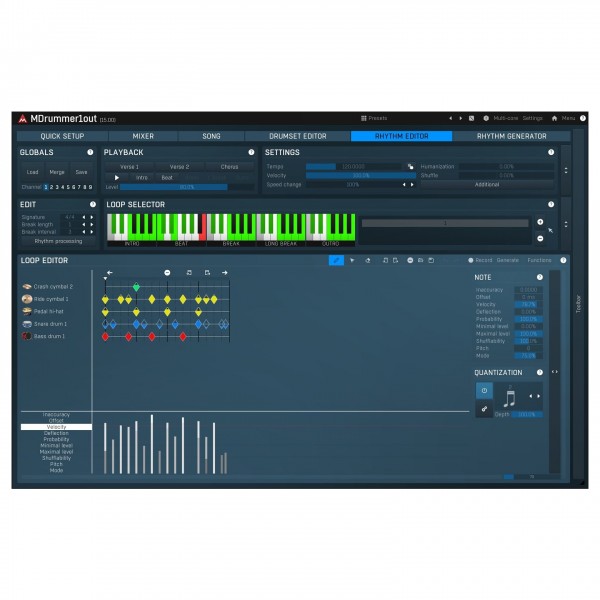600x600 pixels.
Task: Switch to the Song tab
Action: click(211, 136)
